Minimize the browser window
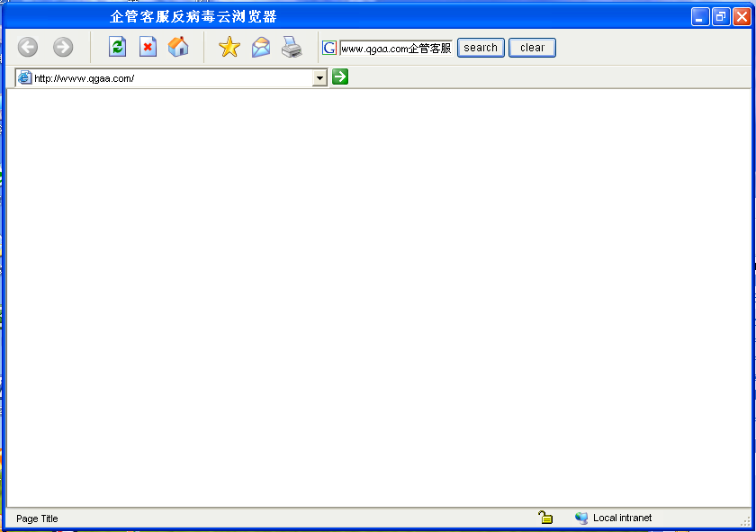 (x=700, y=17)
